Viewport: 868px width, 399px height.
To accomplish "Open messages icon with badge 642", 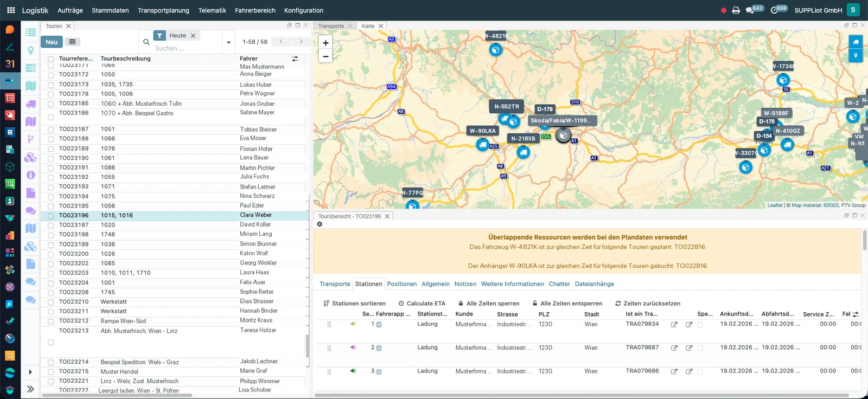I will tap(754, 9).
